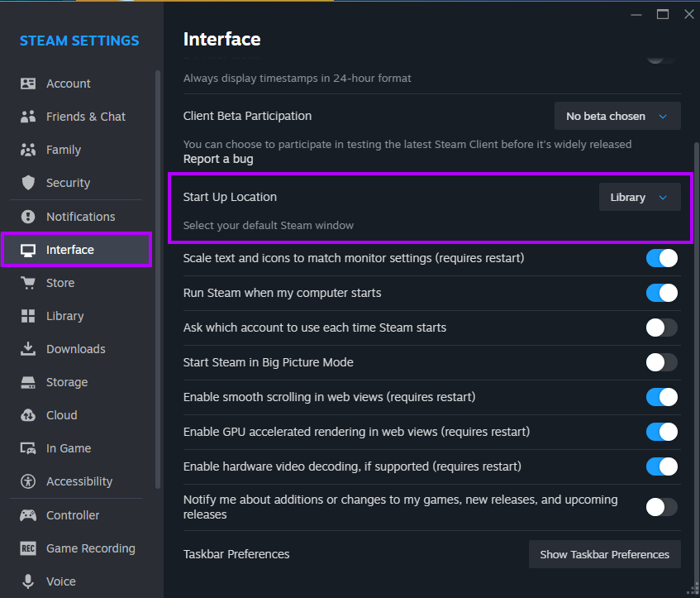Screen dimensions: 700x598
Task: Enable Start Steam in Big Picture Mode
Action: click(662, 362)
